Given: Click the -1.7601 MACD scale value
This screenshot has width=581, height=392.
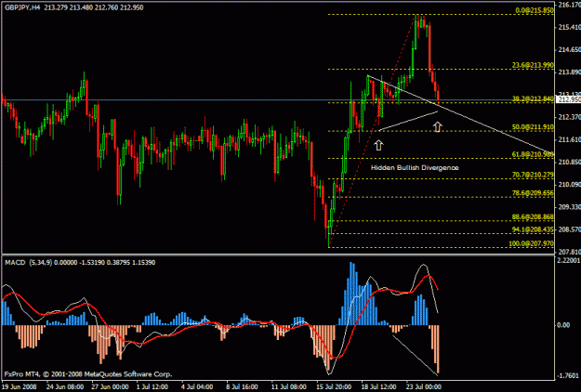Looking at the screenshot, I should [x=569, y=375].
